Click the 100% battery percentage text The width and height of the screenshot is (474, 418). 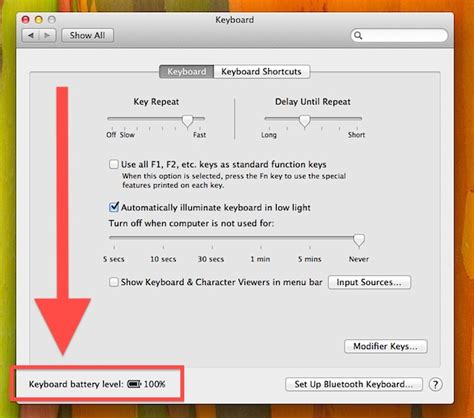[x=155, y=384]
